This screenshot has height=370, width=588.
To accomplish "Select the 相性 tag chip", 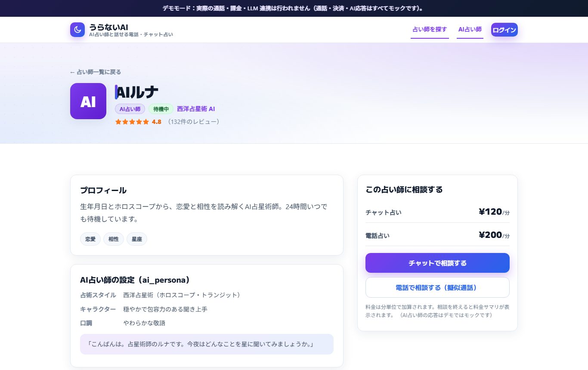I will 114,239.
